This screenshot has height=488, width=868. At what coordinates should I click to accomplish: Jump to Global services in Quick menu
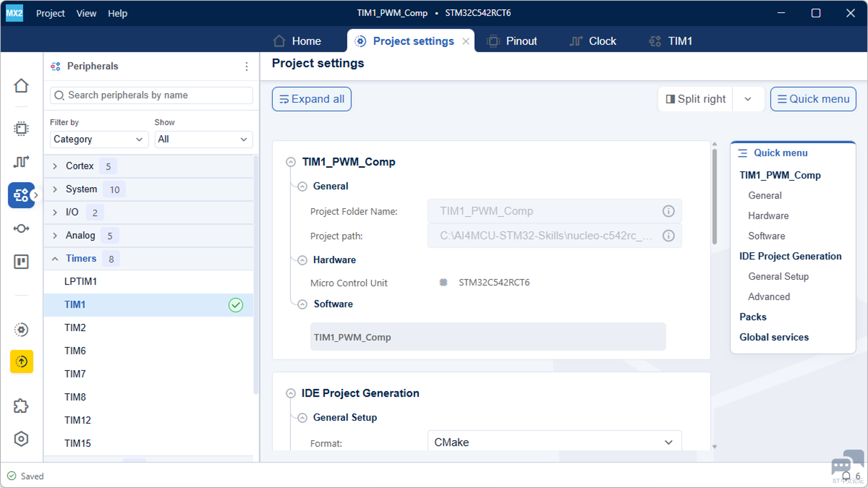[774, 337]
